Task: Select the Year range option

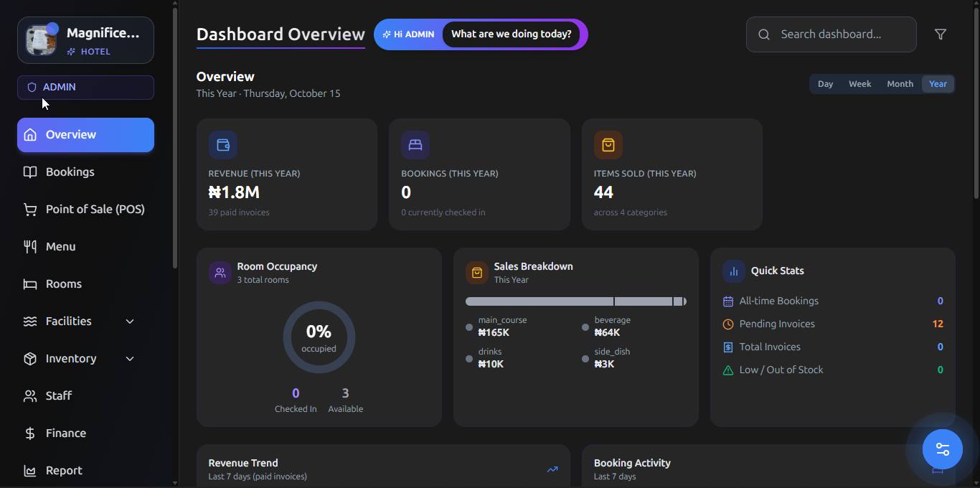Action: point(938,84)
